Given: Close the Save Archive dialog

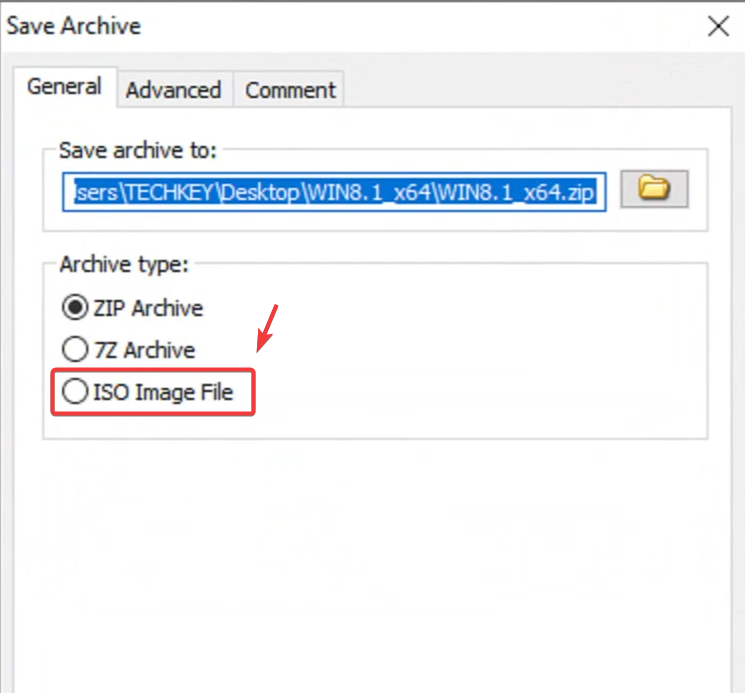Looking at the screenshot, I should [x=718, y=27].
